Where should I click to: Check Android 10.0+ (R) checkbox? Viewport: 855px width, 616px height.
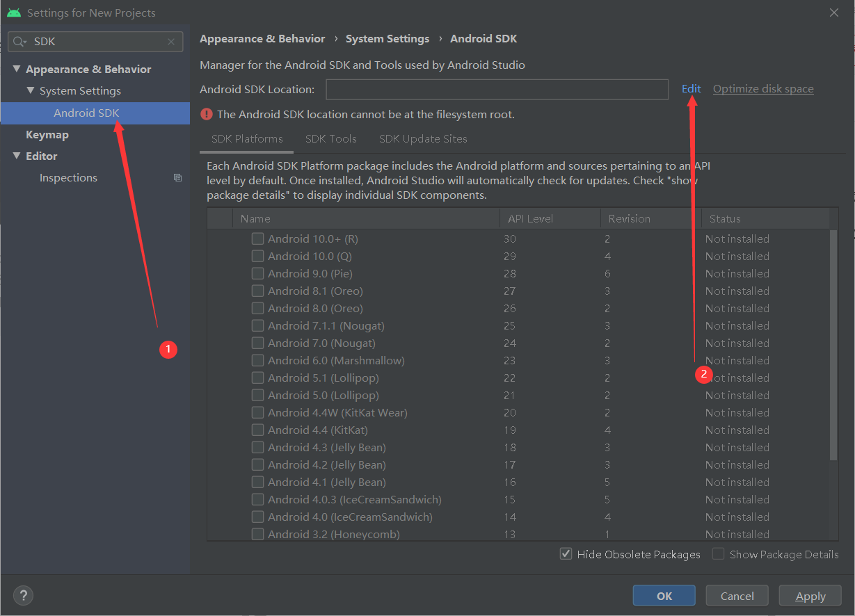click(x=257, y=238)
